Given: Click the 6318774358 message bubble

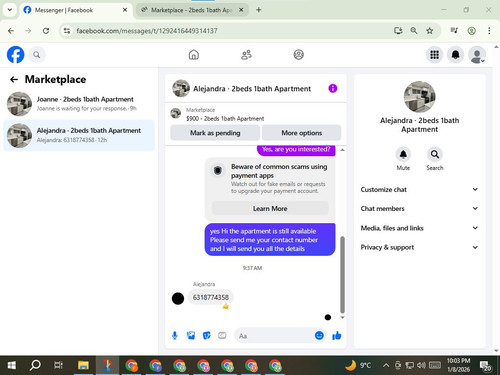Looking at the screenshot, I should tap(211, 297).
